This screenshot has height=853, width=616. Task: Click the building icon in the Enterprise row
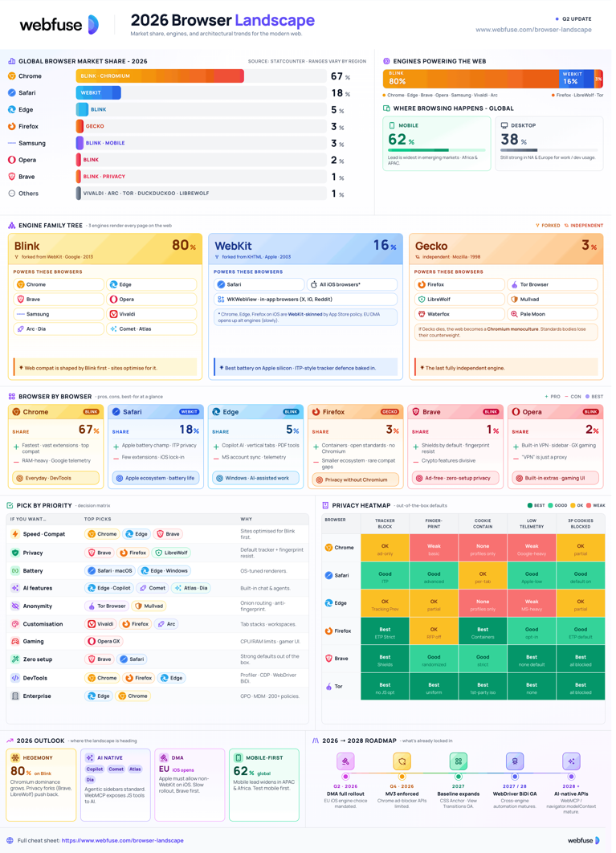click(x=15, y=696)
